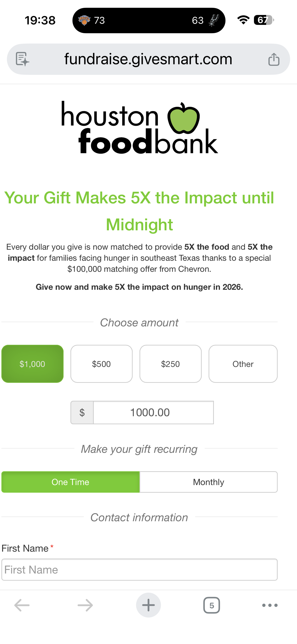The width and height of the screenshot is (297, 644).
Task: Edit the 1000.00 donation amount field
Action: click(153, 413)
